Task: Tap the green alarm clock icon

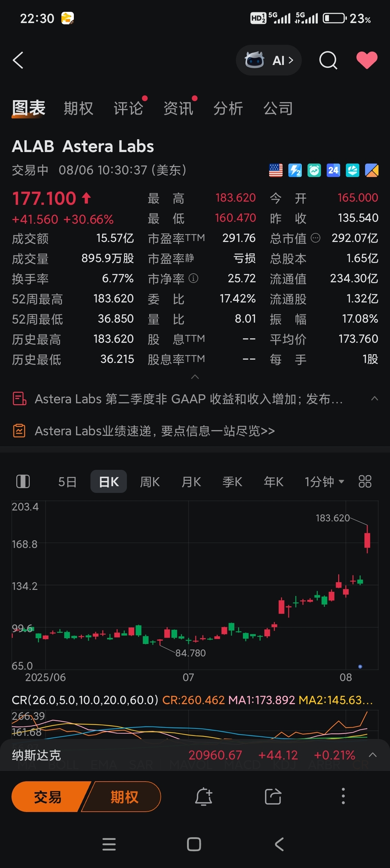Action: pyautogui.click(x=314, y=171)
